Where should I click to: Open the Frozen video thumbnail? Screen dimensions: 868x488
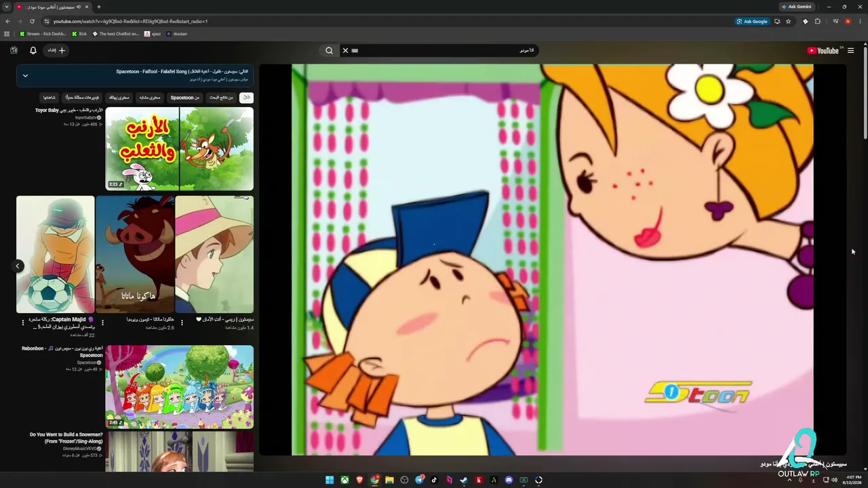[179, 451]
